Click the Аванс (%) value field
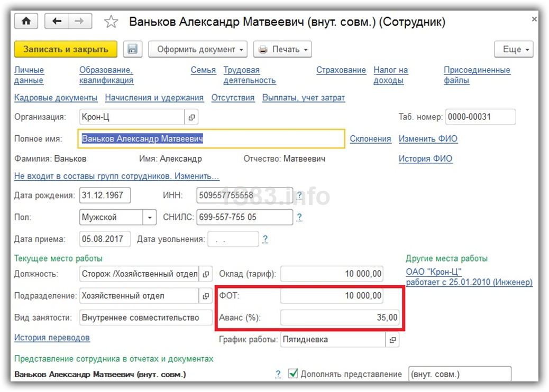Screen dimensions: 549x392 tap(340, 318)
